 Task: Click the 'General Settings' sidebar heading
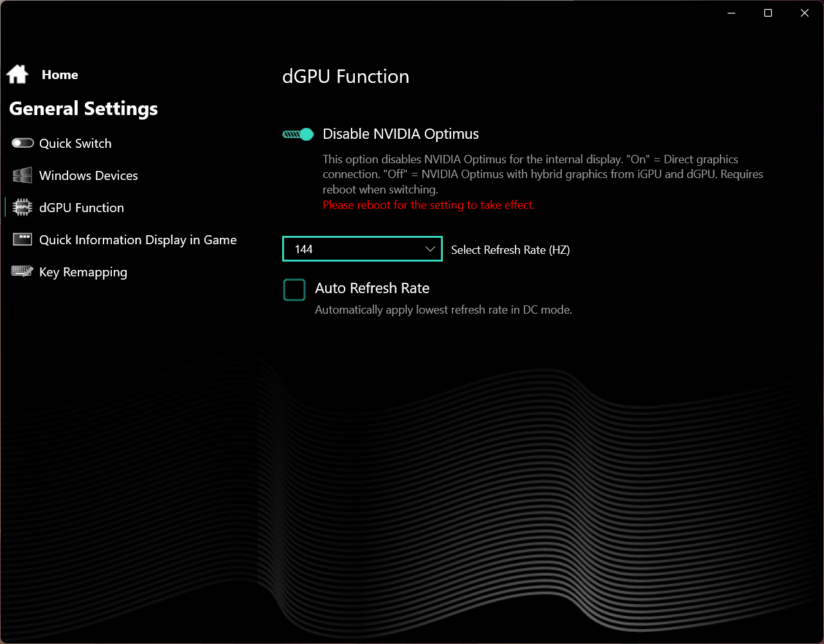point(84,109)
